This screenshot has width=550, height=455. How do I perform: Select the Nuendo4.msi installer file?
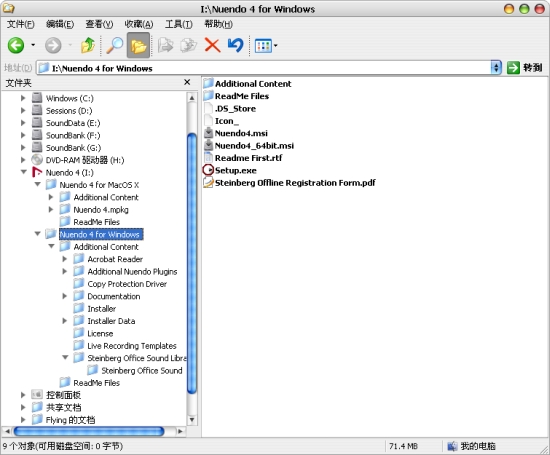[x=241, y=133]
